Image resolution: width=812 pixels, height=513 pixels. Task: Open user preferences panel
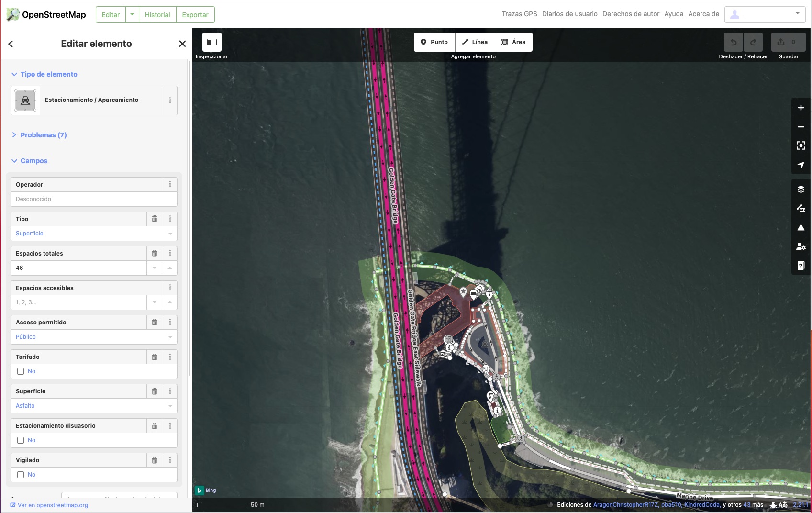pyautogui.click(x=801, y=247)
